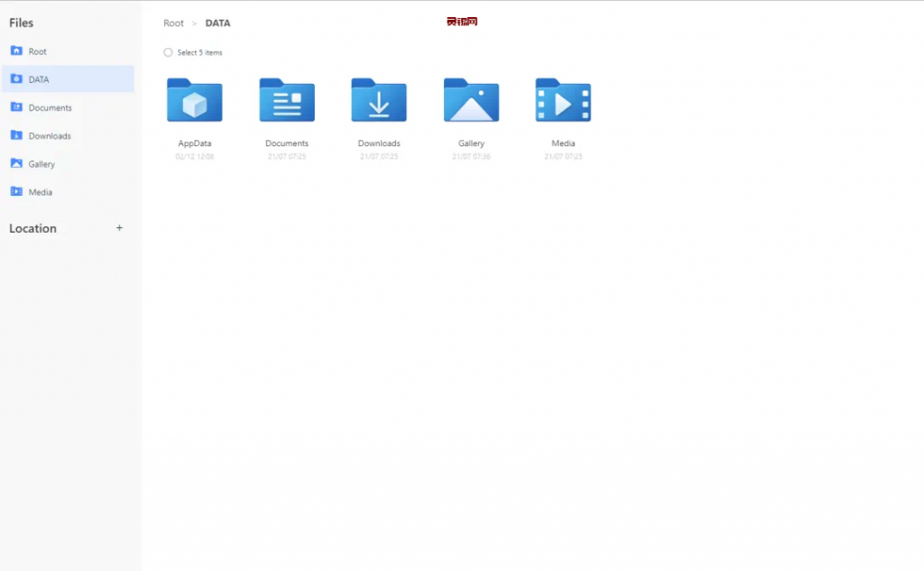The height and width of the screenshot is (571, 924).
Task: Open the Gallery folder with mountain icon
Action: point(471,100)
